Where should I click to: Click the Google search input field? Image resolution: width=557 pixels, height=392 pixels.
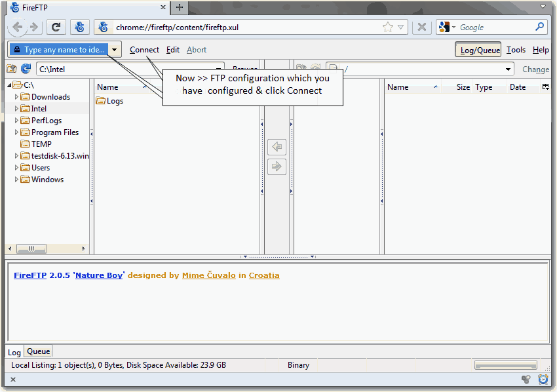[x=495, y=27]
